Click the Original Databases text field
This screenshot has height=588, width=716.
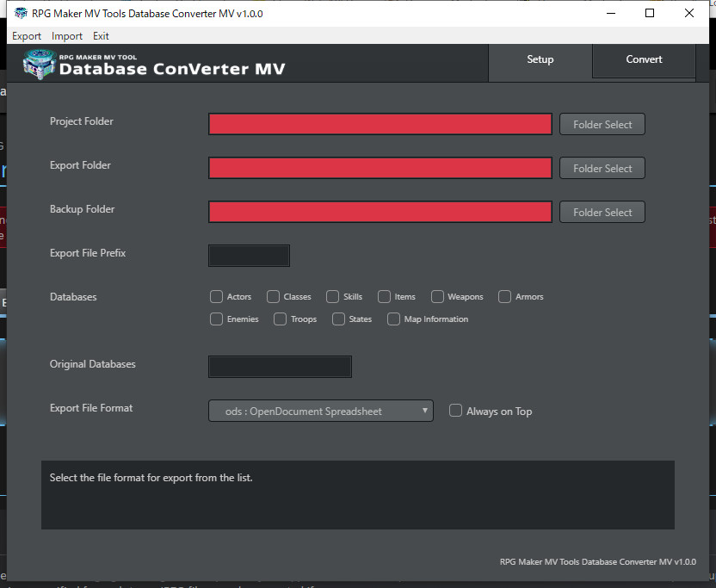point(279,366)
